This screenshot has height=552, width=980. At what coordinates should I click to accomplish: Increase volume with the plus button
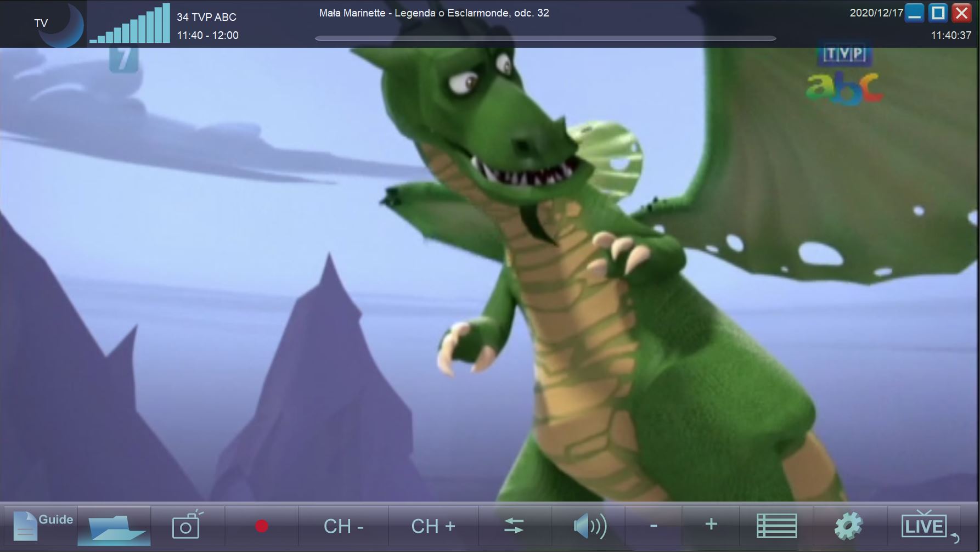(x=711, y=526)
